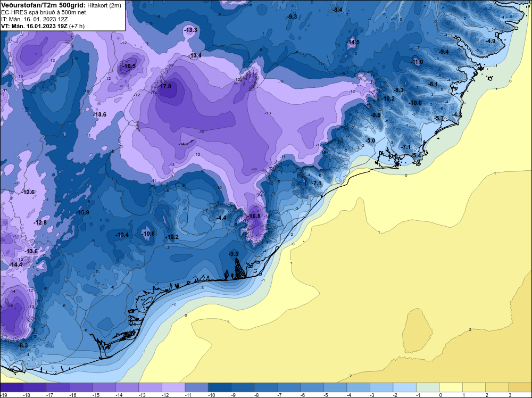Click the -16.8 glacier temperature label
532x398 pixels.
(x=254, y=216)
